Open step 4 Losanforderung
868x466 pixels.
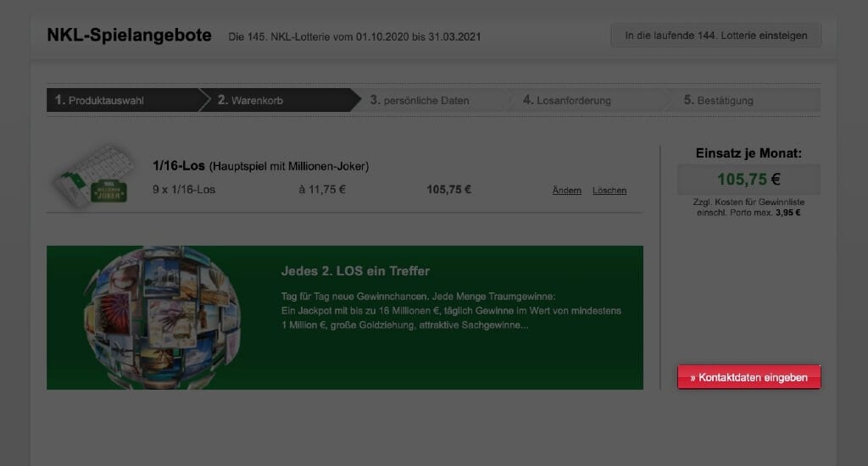pyautogui.click(x=567, y=100)
